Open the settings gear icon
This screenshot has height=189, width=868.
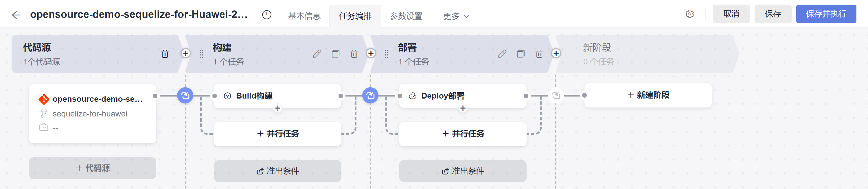[x=689, y=14]
